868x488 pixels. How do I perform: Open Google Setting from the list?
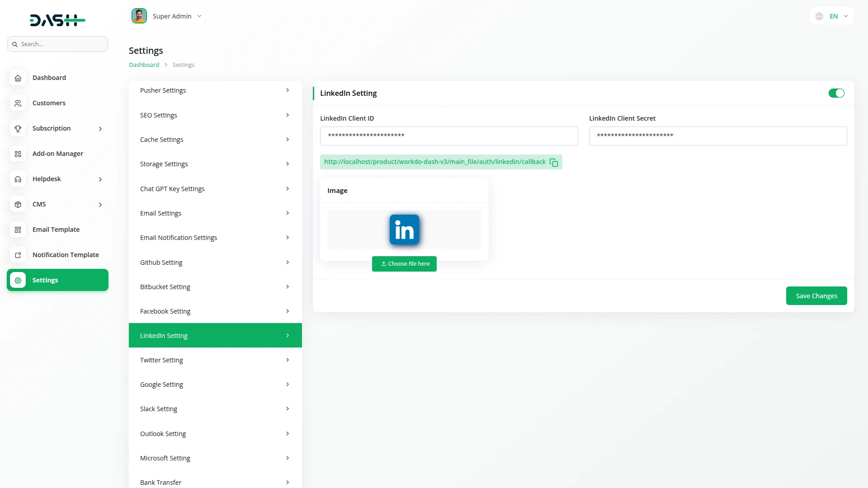[215, 384]
